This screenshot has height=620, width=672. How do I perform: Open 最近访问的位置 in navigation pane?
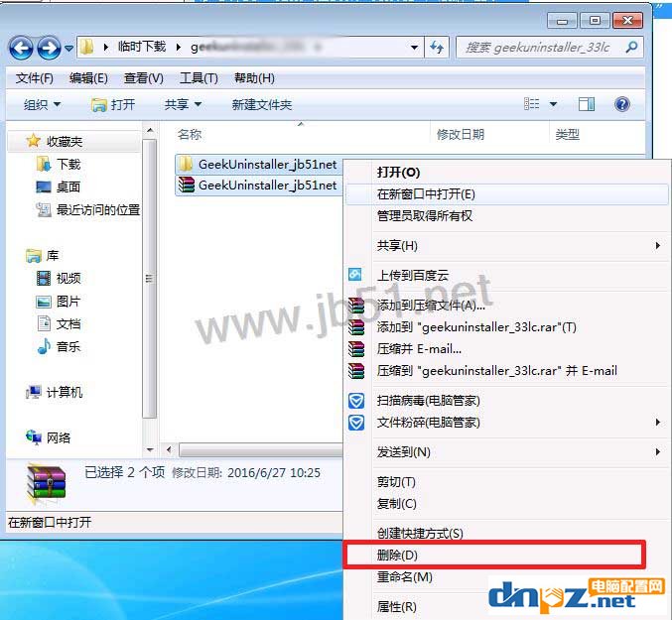tap(97, 209)
